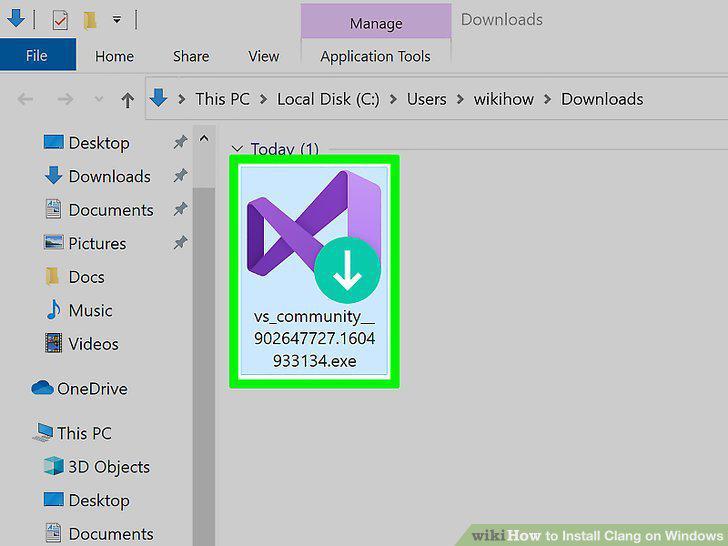Click the Downloads window title text
Screen dimensions: 728x546
coord(501,20)
